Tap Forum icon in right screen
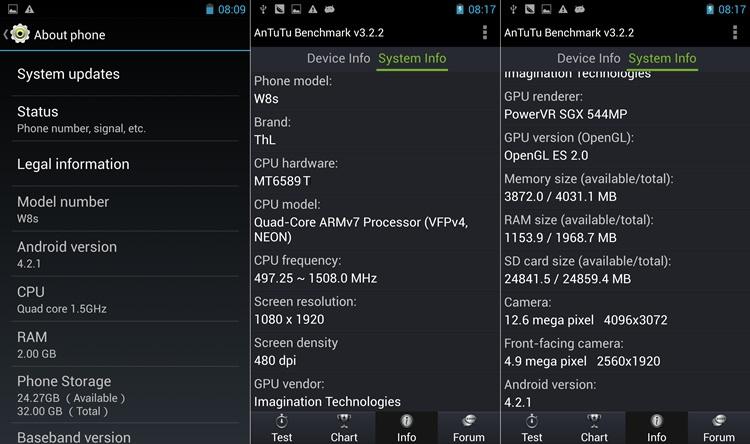The width and height of the screenshot is (750, 444). click(719, 421)
